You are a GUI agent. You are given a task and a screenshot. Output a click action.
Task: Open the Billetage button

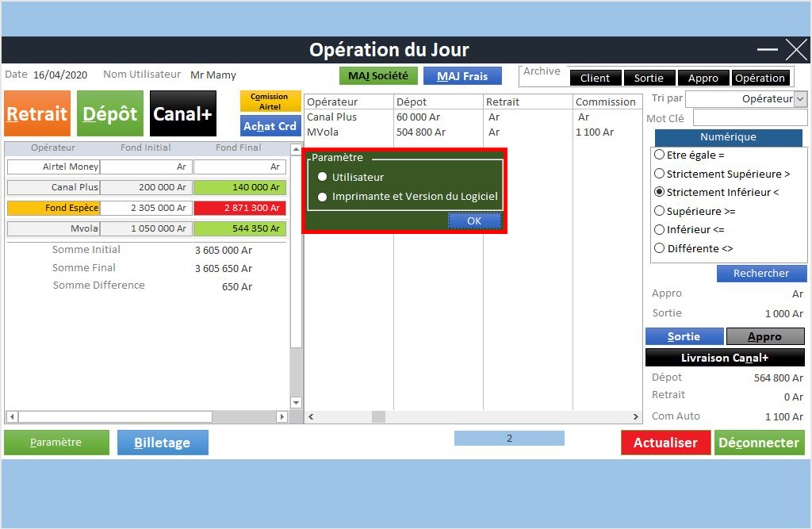click(163, 443)
